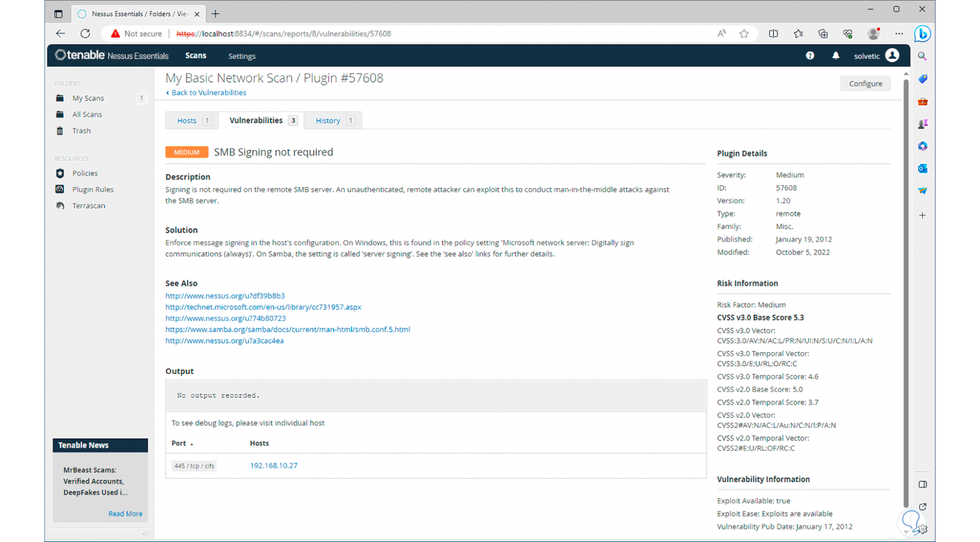Open the nessus.org/u?df39b8b3 link
This screenshot has width=980, height=542.
(225, 296)
